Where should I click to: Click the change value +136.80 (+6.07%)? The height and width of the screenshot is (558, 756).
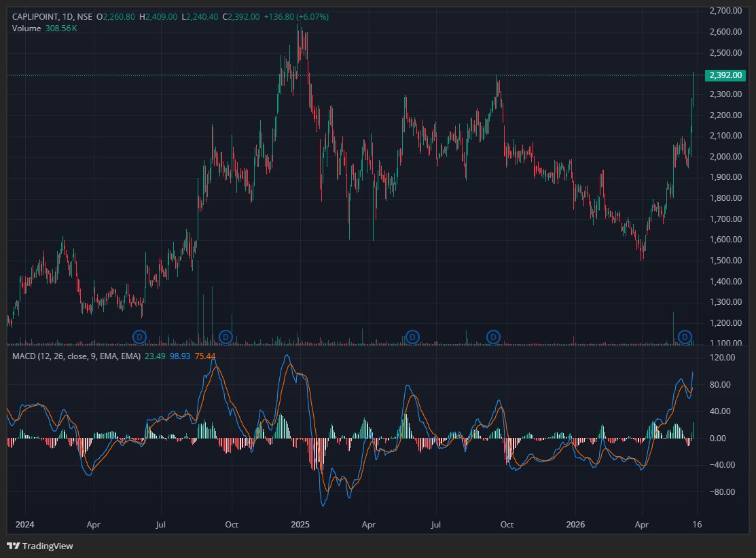(297, 17)
